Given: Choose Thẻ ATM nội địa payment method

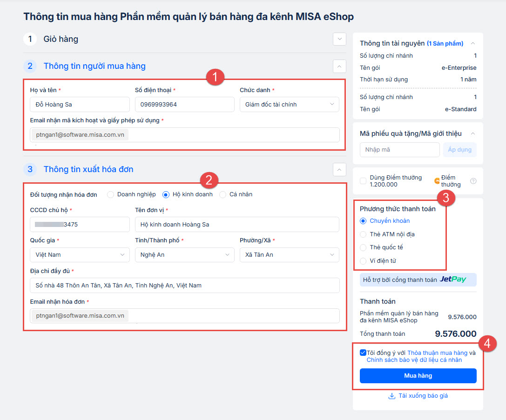Looking at the screenshot, I should 364,234.
